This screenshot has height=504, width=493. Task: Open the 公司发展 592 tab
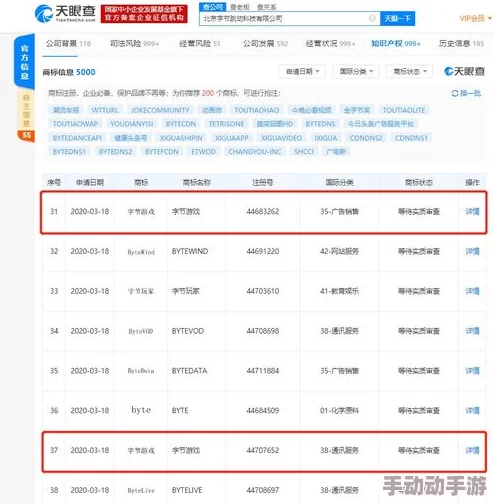[x=265, y=43]
